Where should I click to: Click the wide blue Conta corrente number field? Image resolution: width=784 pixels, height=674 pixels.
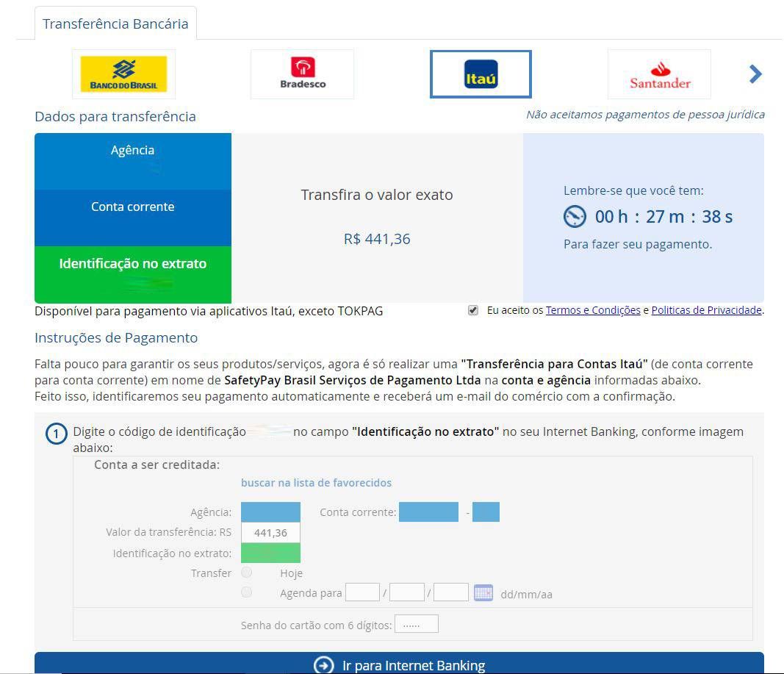(x=428, y=512)
